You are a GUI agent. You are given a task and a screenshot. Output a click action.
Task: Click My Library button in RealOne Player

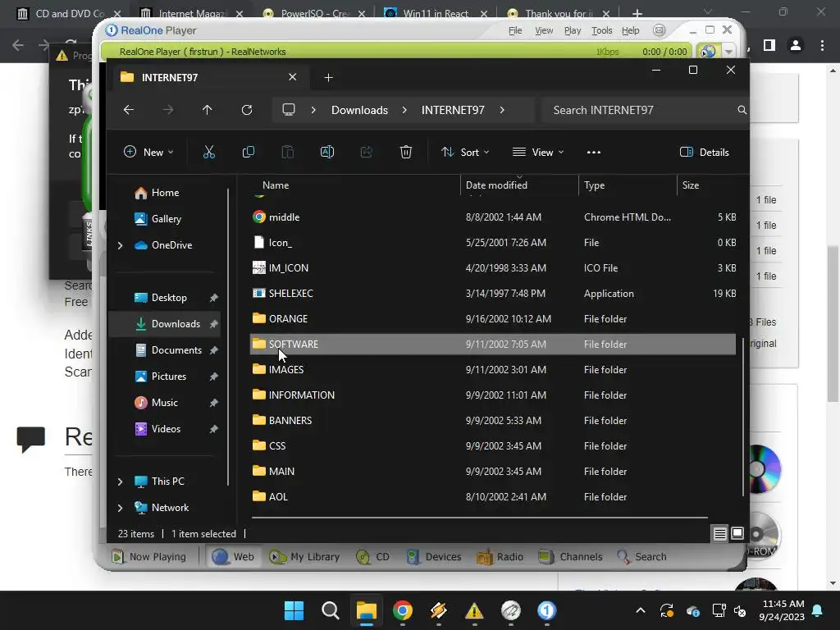pos(304,557)
